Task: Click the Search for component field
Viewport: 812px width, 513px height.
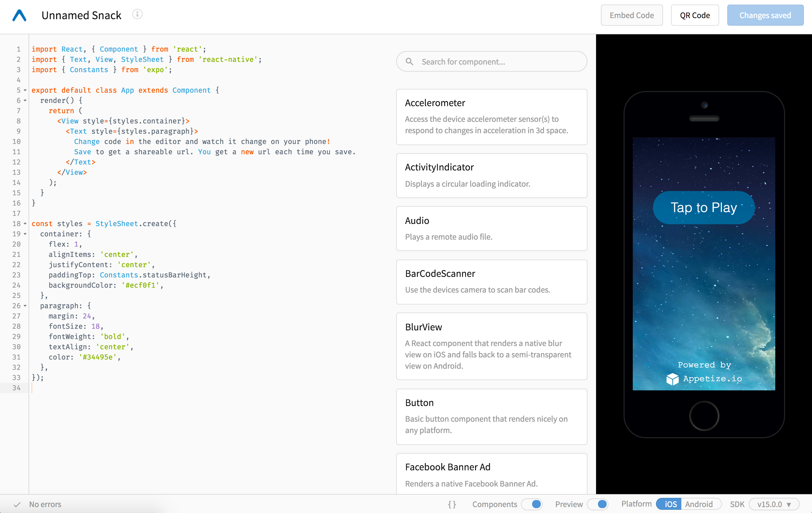Action: click(499, 61)
